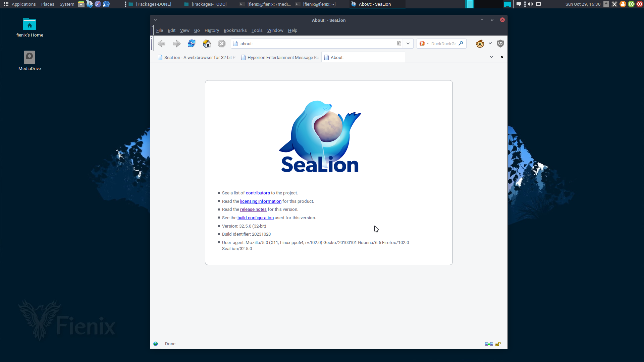Image resolution: width=644 pixels, height=362 pixels.
Task: Open the contributors link
Action: pyautogui.click(x=258, y=193)
